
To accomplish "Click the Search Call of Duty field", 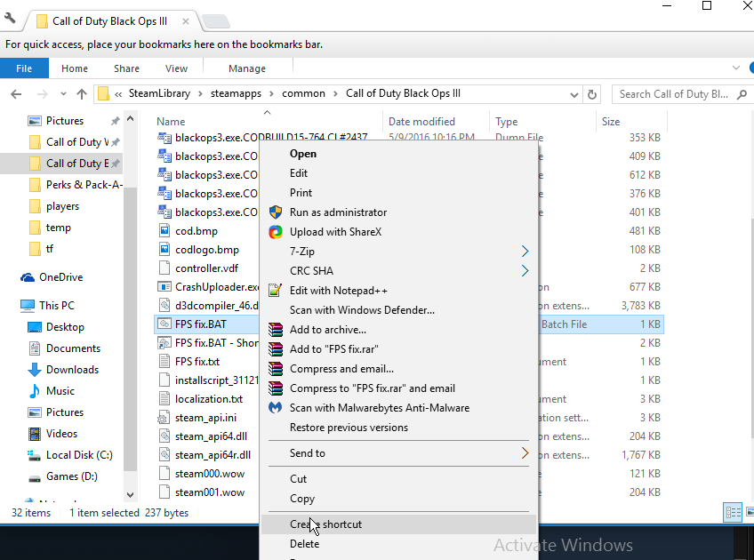I will [674, 94].
